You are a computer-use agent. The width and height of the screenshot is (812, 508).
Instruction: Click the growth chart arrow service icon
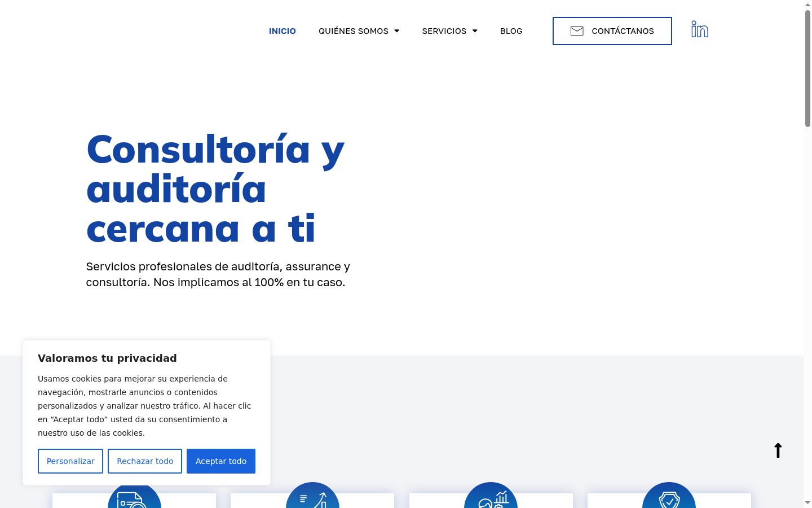(x=312, y=496)
